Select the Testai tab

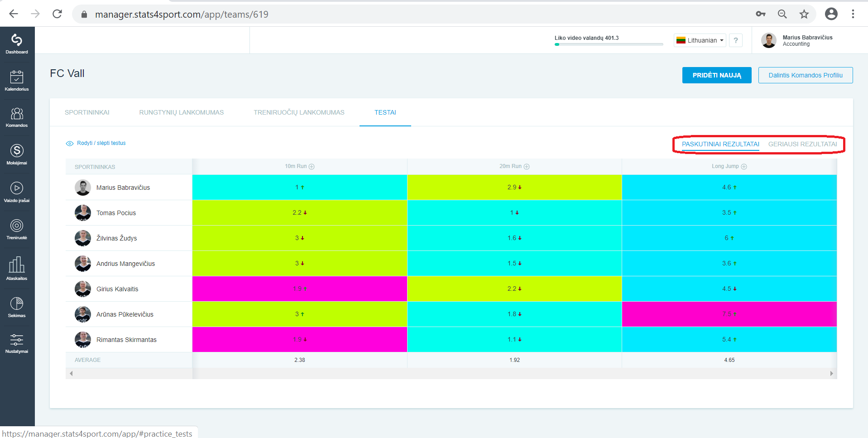tap(385, 112)
